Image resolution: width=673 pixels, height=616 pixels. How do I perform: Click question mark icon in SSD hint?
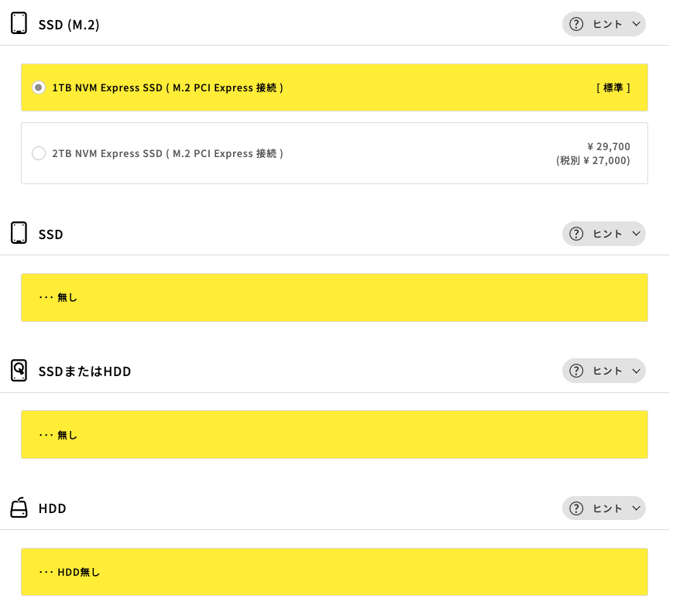(x=576, y=234)
